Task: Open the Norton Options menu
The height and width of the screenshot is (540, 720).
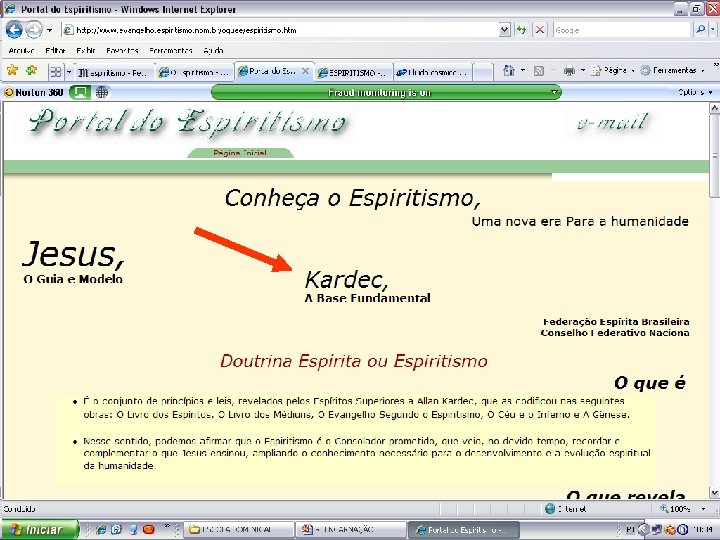Action: pyautogui.click(x=695, y=92)
